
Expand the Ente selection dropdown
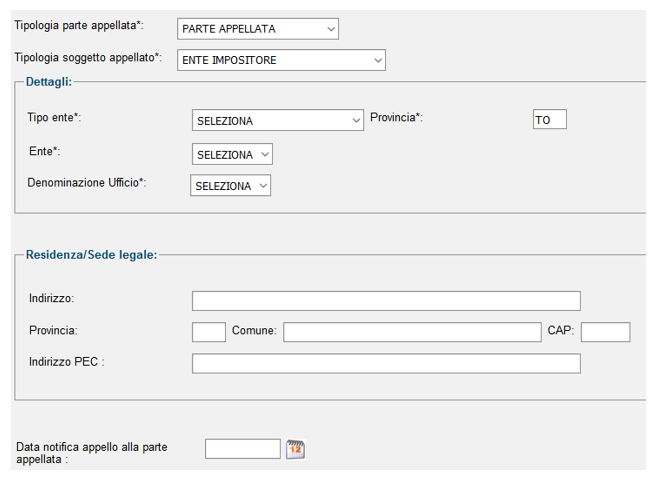pos(232,154)
